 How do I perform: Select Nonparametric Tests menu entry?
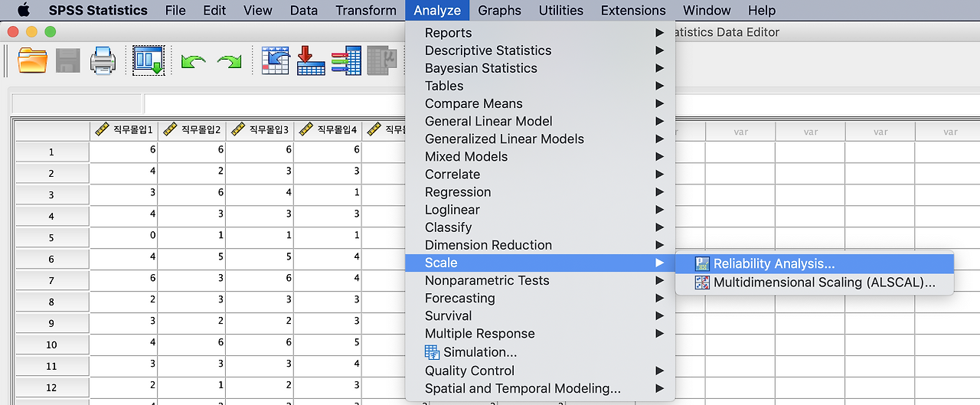[540, 280]
